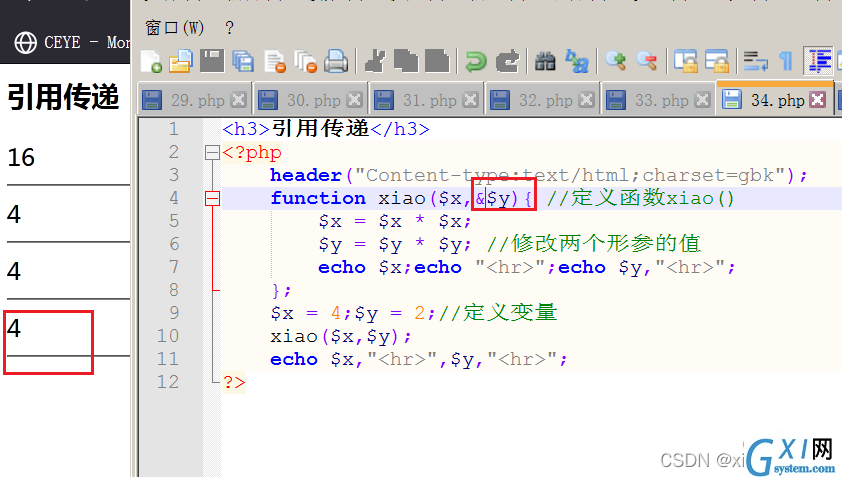842x477 pixels.
Task: Click the word 'header' on line 3
Action: coord(306,175)
